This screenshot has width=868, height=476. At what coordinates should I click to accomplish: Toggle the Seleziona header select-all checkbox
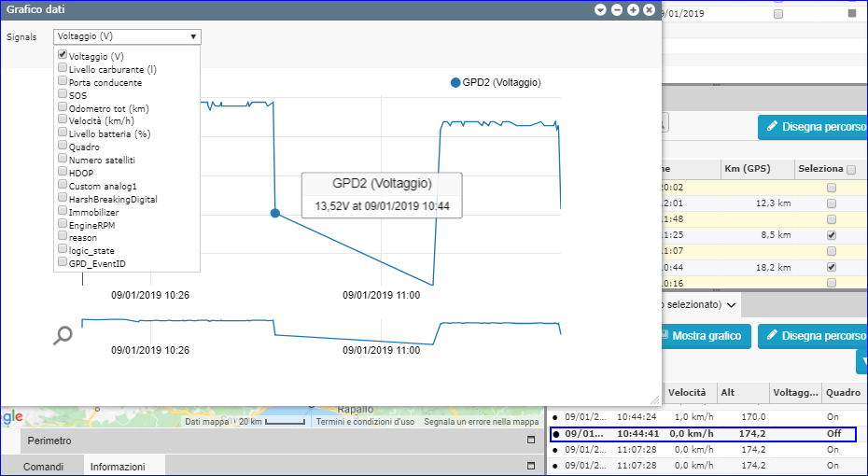(850, 170)
